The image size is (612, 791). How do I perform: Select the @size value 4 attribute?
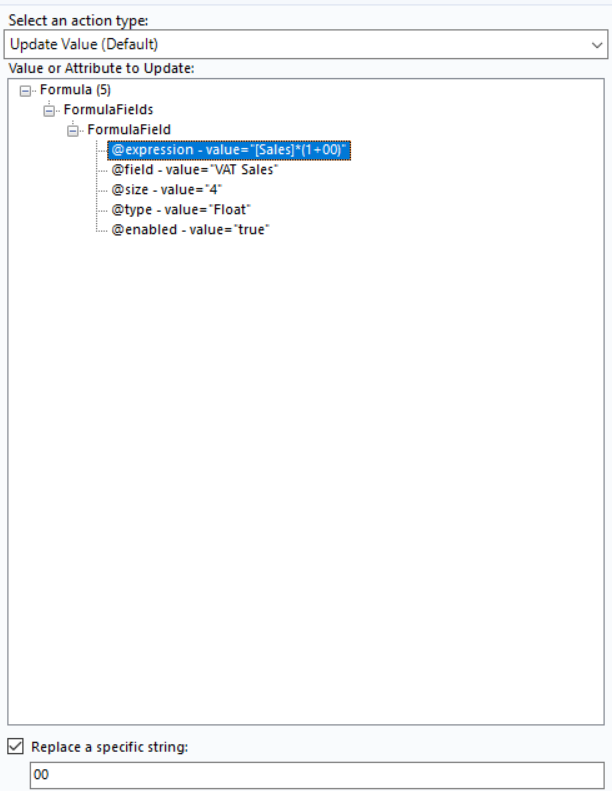point(166,190)
